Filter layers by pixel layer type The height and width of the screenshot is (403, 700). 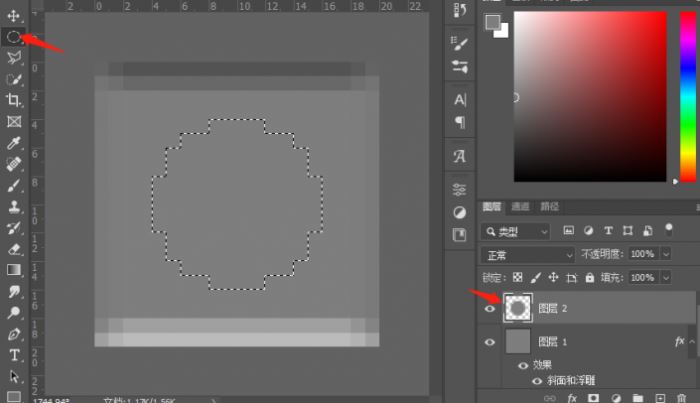(568, 230)
